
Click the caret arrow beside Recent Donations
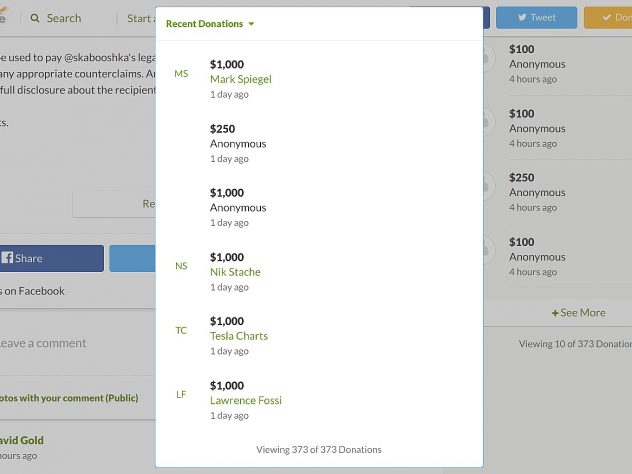point(252,24)
